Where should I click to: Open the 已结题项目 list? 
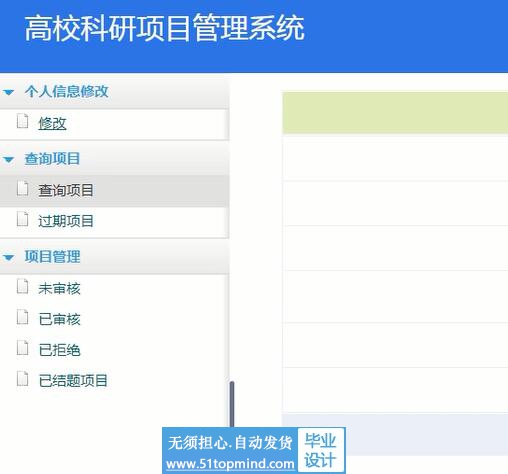coord(73,380)
